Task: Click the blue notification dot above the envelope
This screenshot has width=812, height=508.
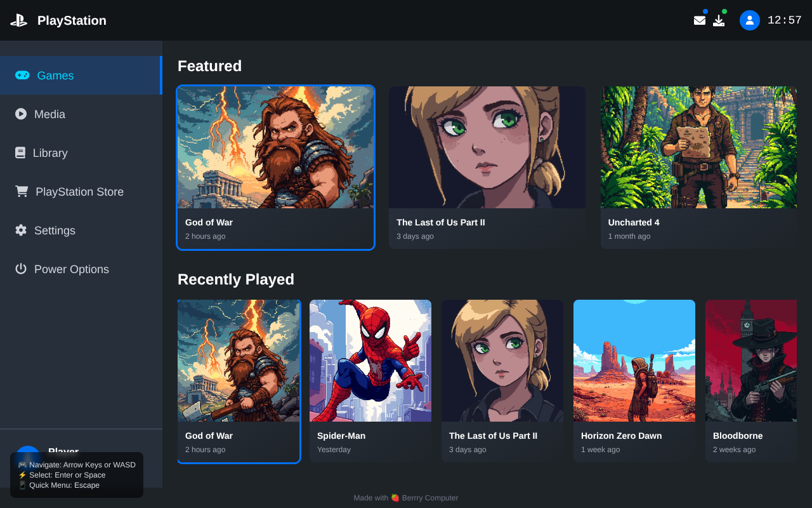Action: tap(704, 11)
